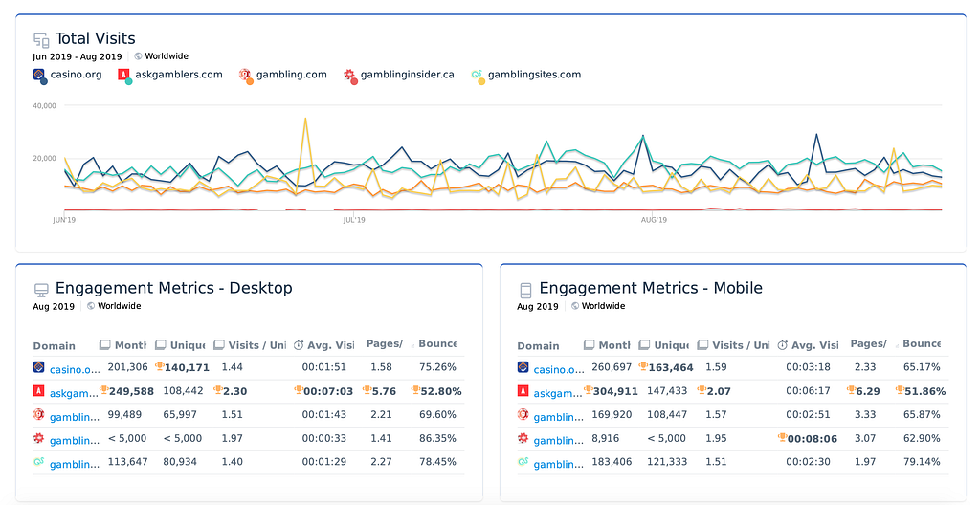
Task: Open the casino.o... link in the Mobile table
Action: pos(559,369)
